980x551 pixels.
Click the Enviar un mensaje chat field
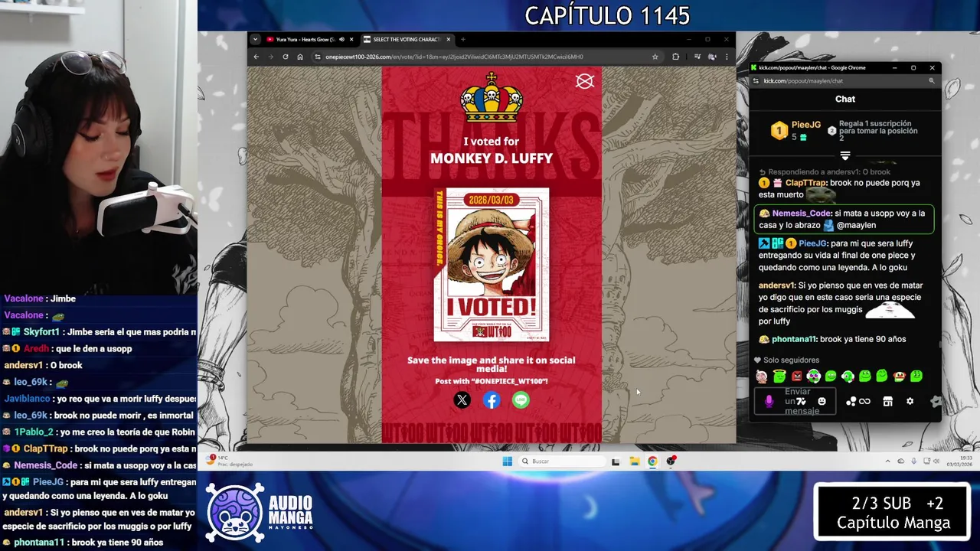coord(794,401)
